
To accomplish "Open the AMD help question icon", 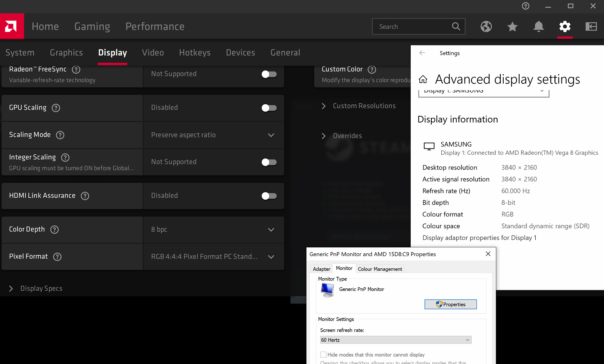I will tap(526, 6).
